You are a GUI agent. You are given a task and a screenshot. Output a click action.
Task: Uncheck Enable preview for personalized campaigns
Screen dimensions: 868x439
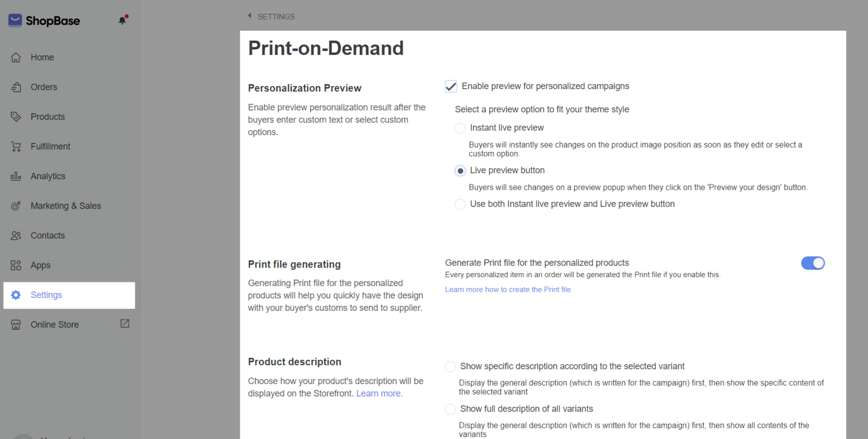pyautogui.click(x=451, y=86)
